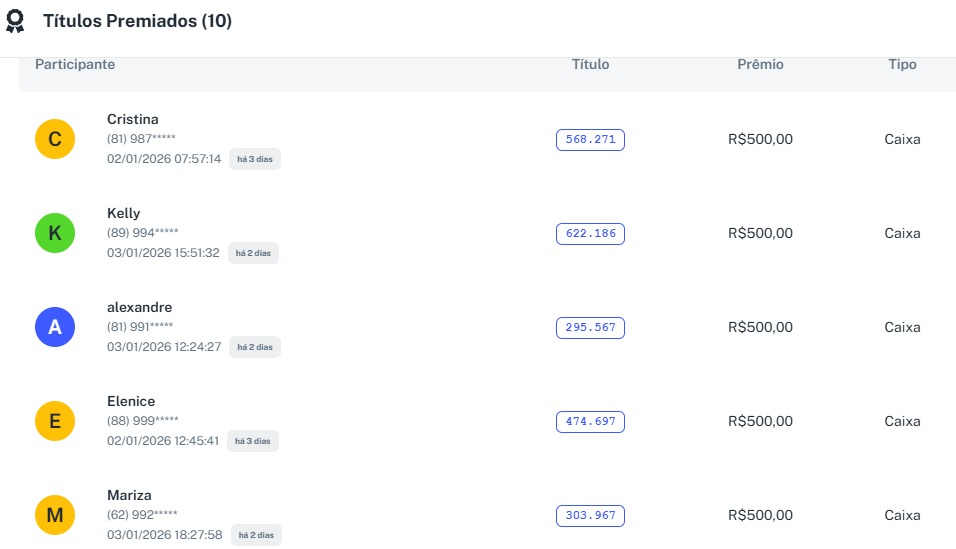Viewport: 956px width, 549px height.
Task: Click title number badge 622.186
Action: [x=590, y=234]
